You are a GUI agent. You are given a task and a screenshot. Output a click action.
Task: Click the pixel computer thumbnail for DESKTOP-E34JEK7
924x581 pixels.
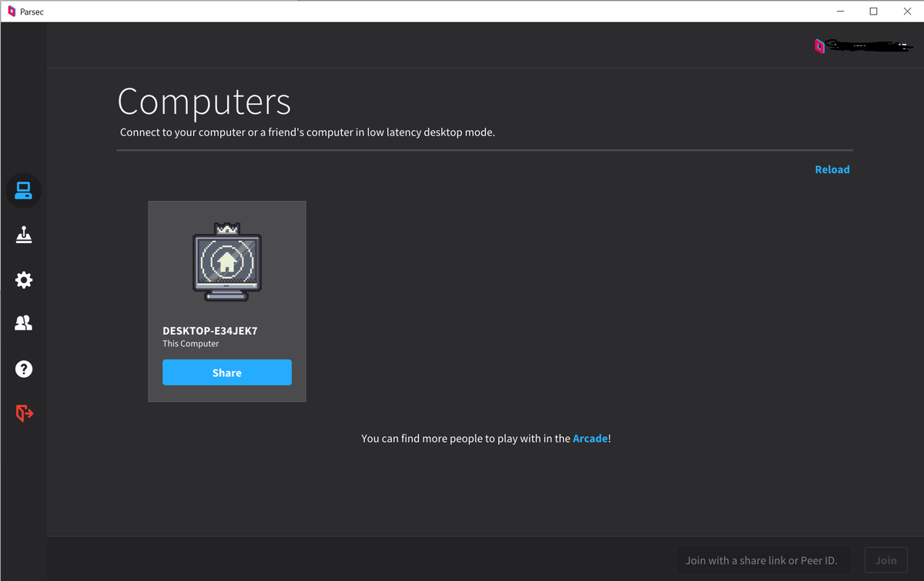tap(227, 262)
